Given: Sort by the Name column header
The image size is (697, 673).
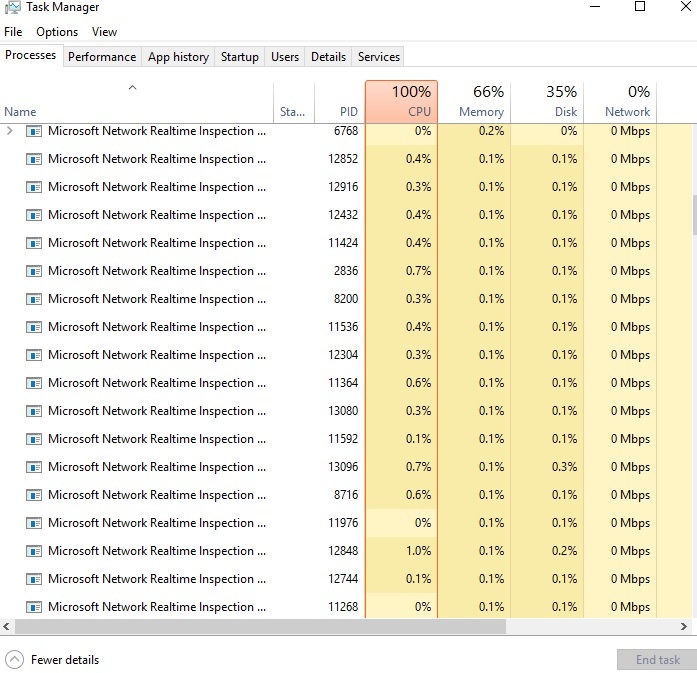Looking at the screenshot, I should point(136,102).
